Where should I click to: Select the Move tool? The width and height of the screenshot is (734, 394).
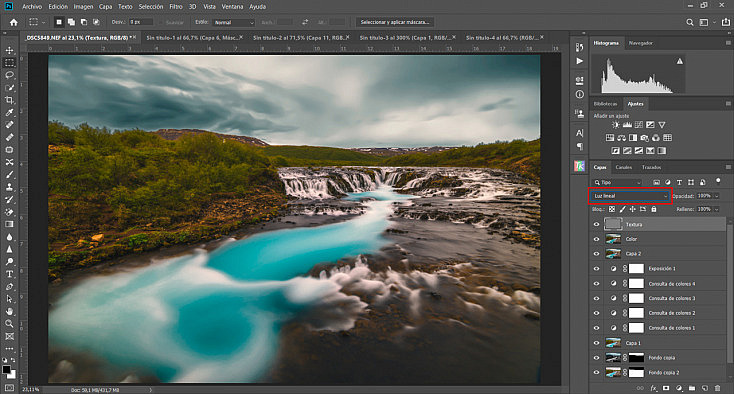click(9, 50)
